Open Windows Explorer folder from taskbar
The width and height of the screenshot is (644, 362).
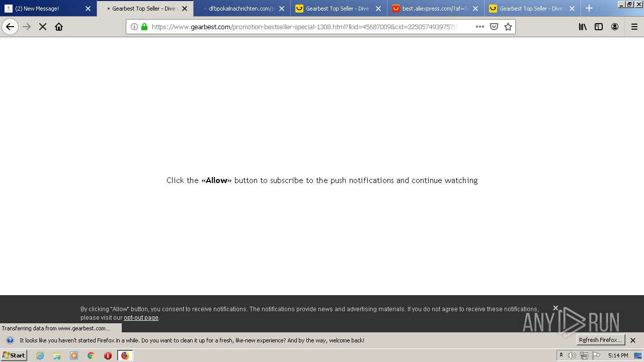[x=57, y=355]
